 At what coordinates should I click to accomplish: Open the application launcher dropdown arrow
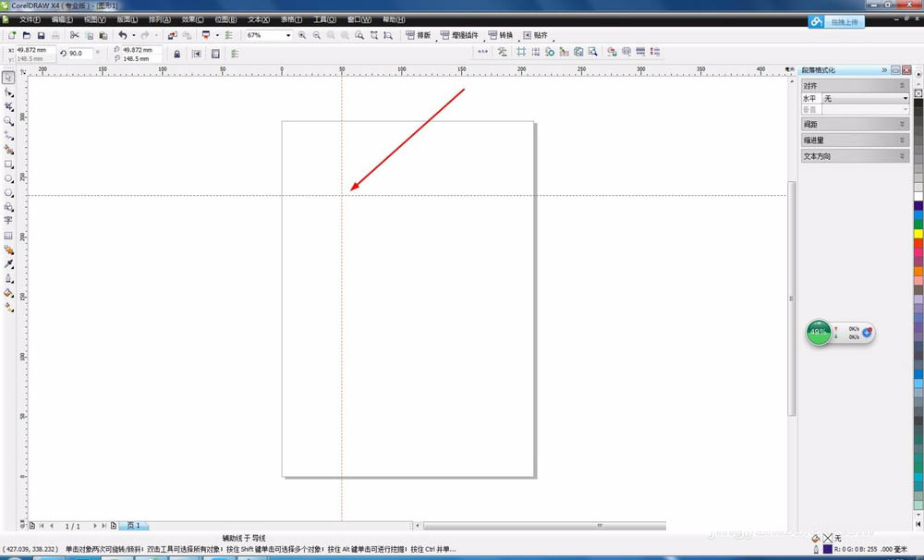coord(217,35)
